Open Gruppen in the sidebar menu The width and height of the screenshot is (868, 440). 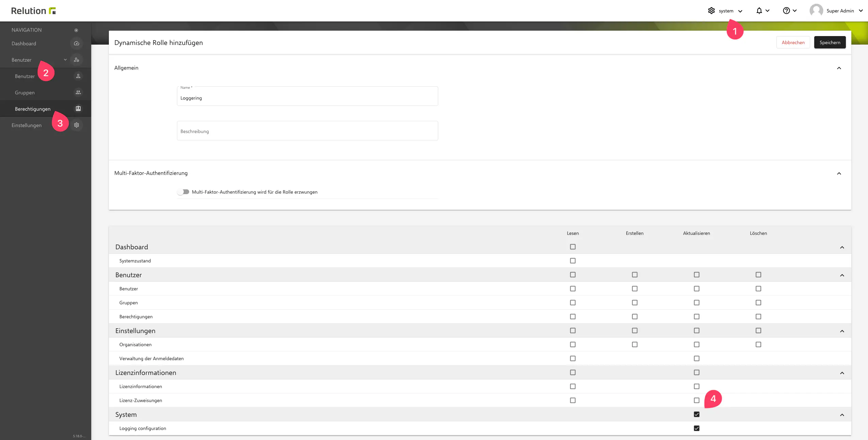(25, 93)
